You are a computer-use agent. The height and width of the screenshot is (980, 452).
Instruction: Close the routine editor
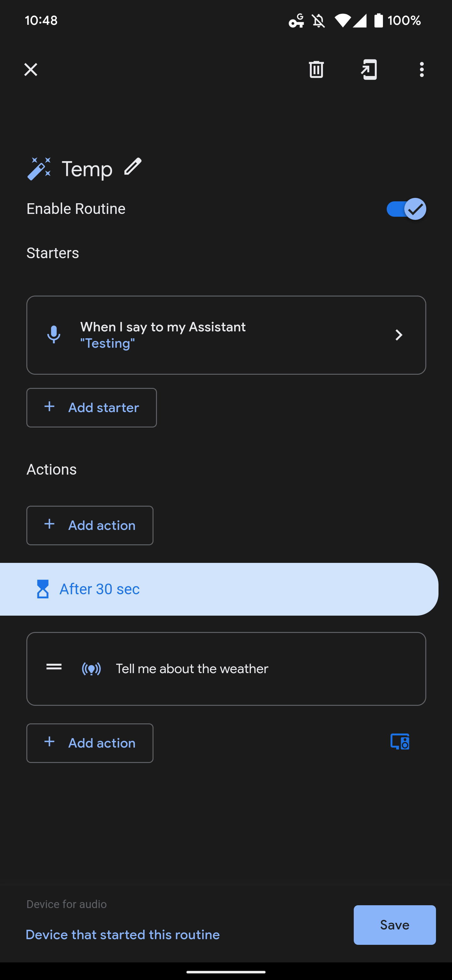pos(31,70)
